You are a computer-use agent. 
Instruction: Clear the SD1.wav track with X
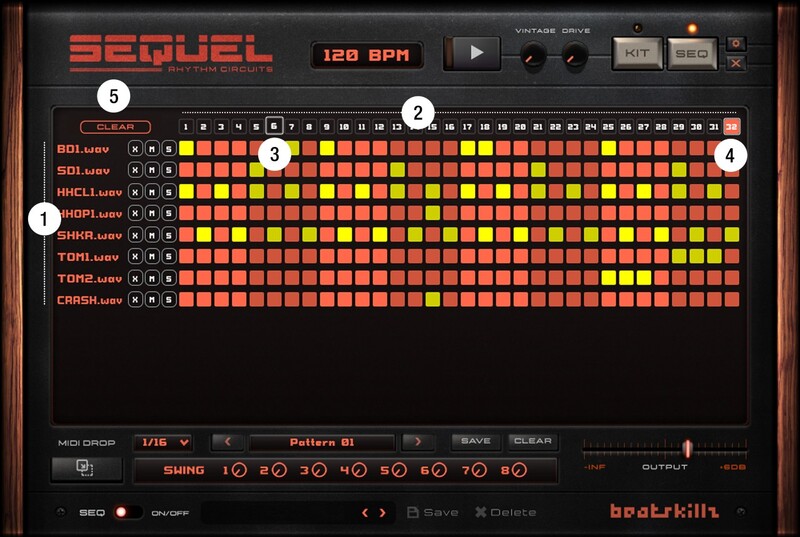point(135,170)
